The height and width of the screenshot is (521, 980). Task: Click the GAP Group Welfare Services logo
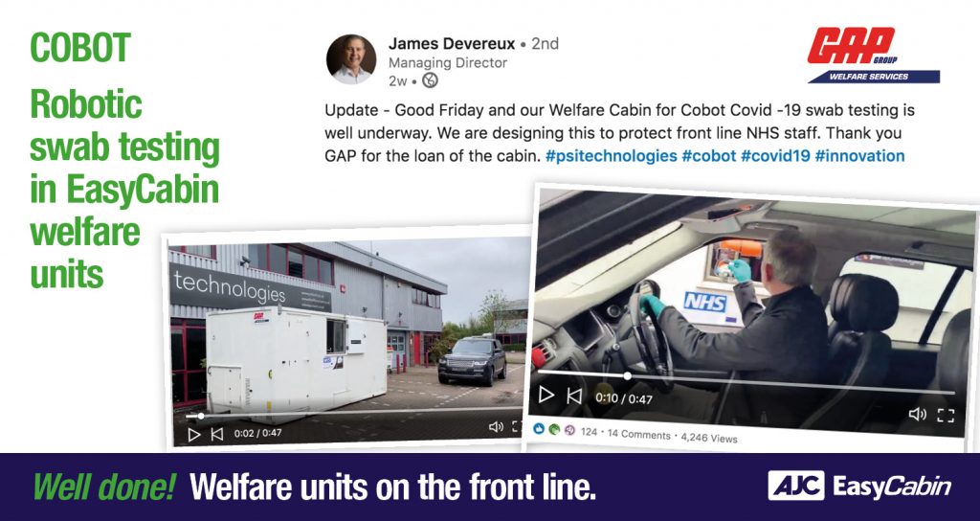[x=873, y=57]
